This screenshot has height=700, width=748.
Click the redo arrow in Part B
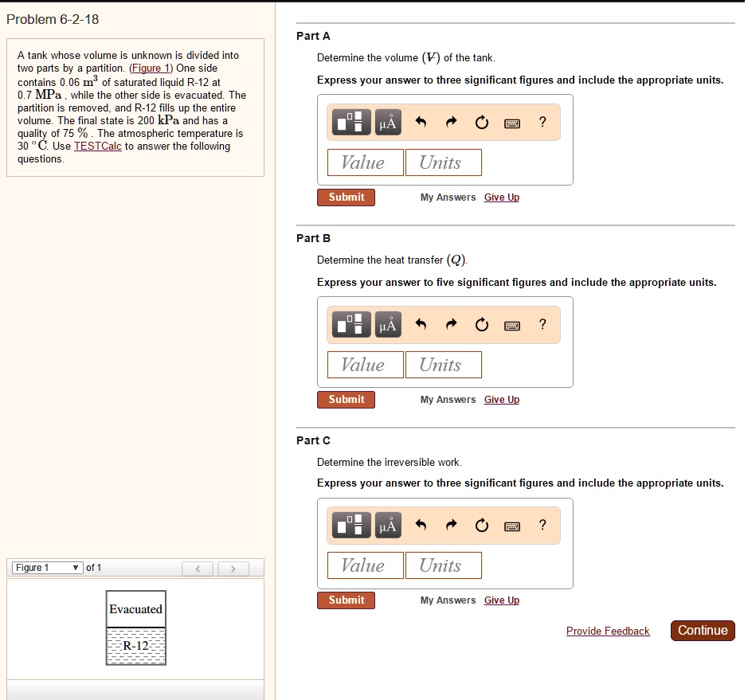point(452,324)
